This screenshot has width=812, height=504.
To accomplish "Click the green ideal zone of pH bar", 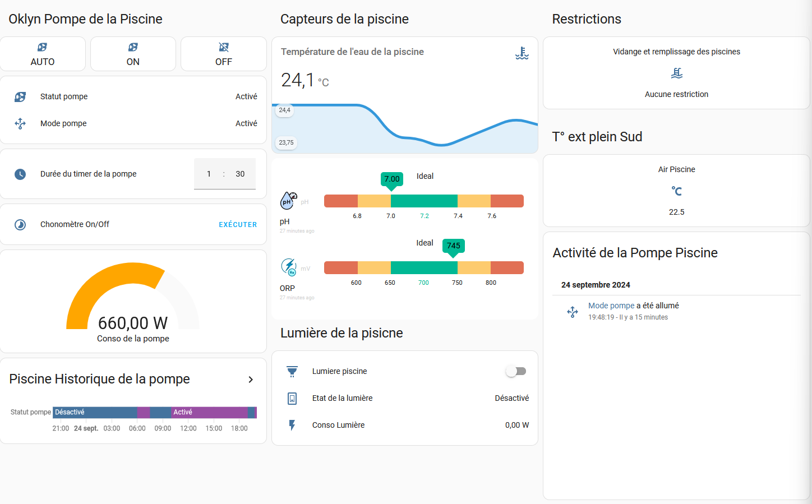I will (424, 201).
